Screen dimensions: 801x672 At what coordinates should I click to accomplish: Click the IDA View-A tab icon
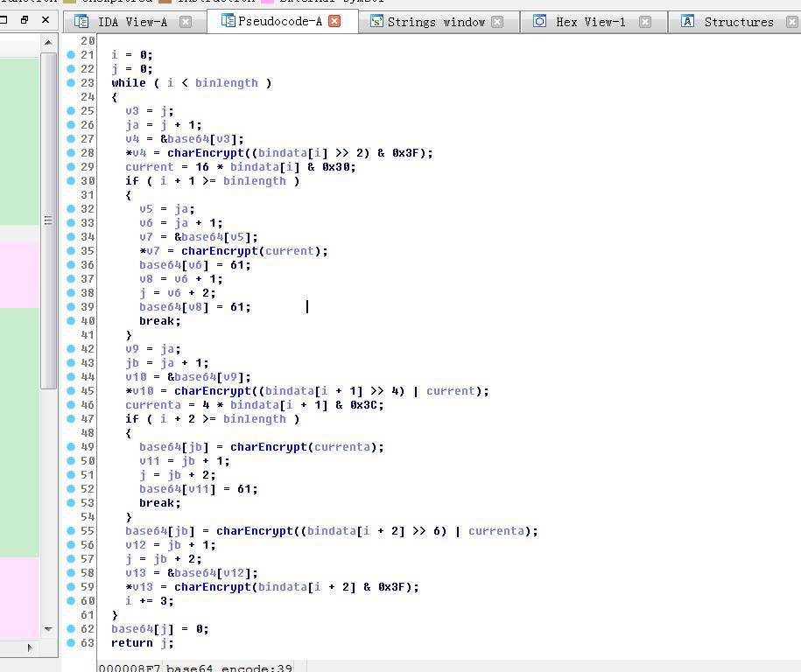pos(81,21)
